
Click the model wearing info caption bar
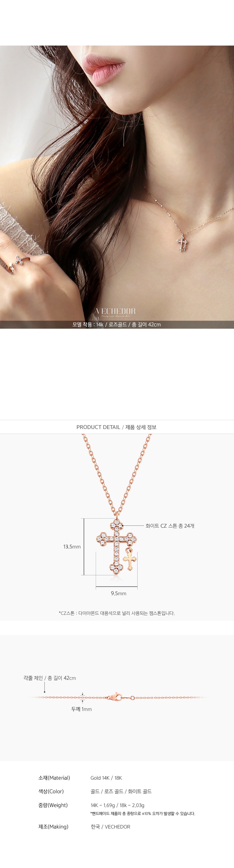pyautogui.click(x=117, y=324)
